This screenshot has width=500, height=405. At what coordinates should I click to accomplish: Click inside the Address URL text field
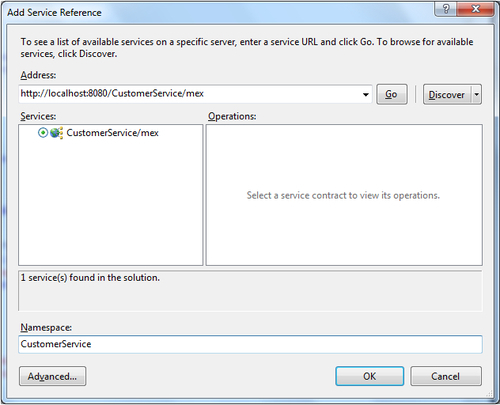tap(190, 94)
